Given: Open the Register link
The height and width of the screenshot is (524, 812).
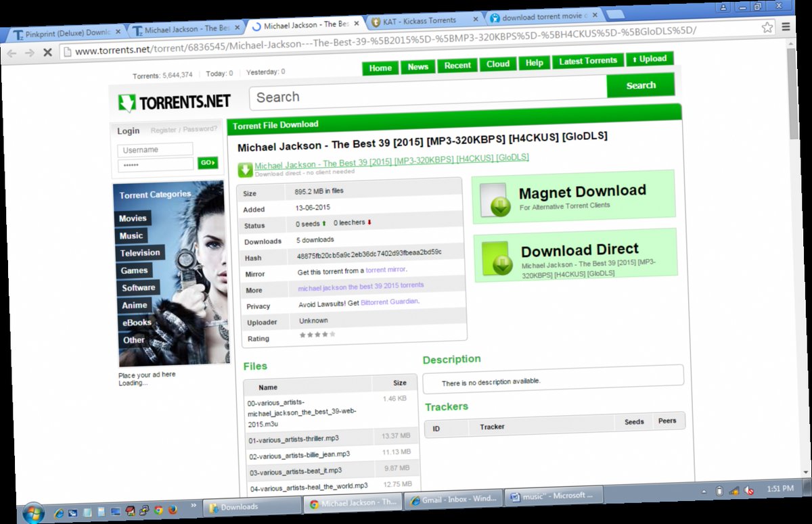Looking at the screenshot, I should [x=164, y=129].
